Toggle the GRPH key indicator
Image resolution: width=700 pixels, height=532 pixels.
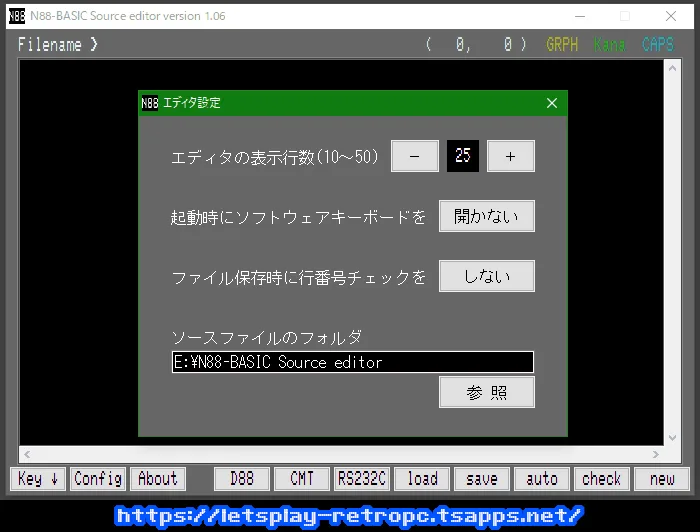click(562, 45)
